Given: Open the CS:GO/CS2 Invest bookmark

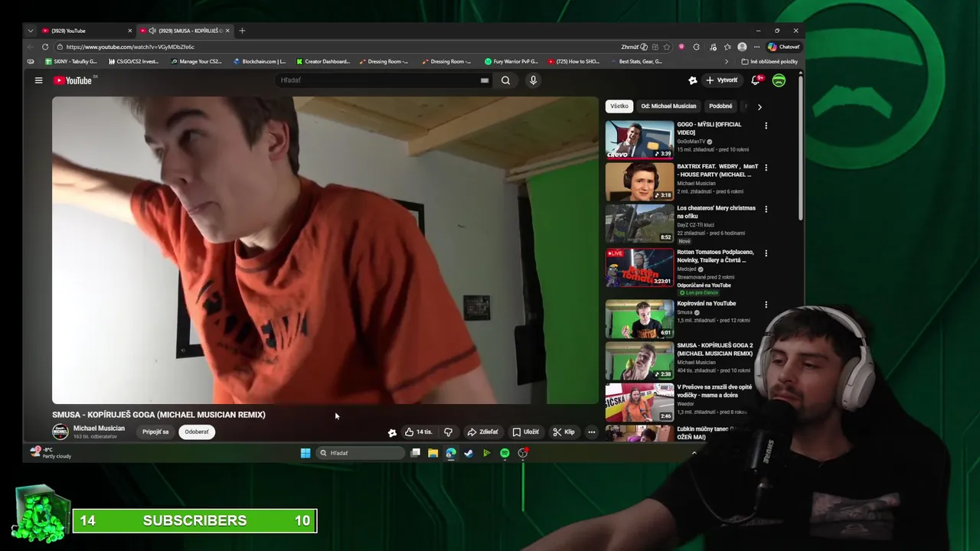Looking at the screenshot, I should (133, 61).
